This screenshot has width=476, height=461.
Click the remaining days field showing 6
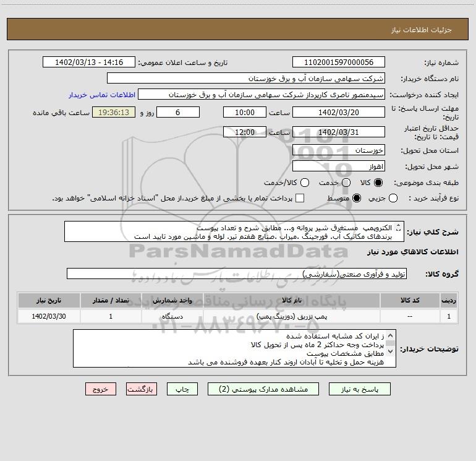[178, 112]
